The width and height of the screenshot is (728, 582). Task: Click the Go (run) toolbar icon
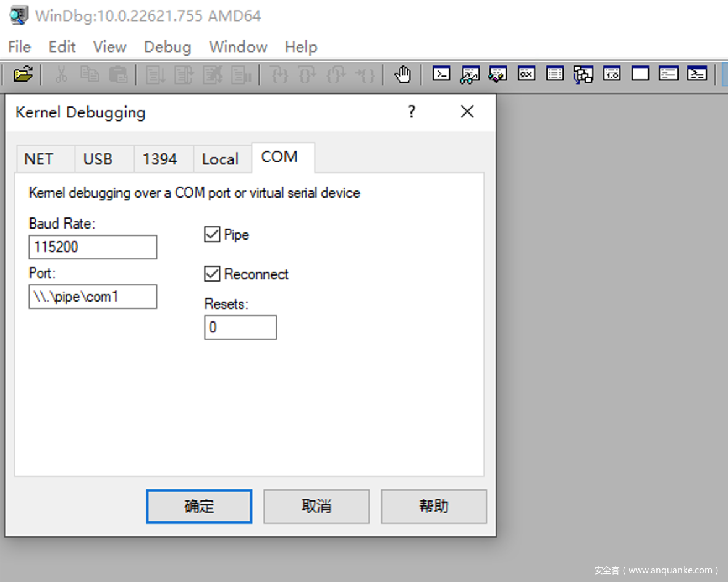(156, 74)
